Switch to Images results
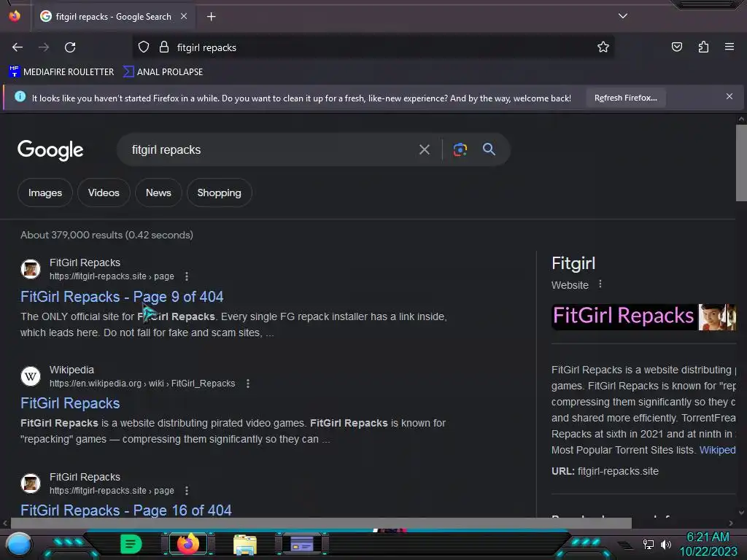Viewport: 747px width, 560px height. pyautogui.click(x=44, y=192)
